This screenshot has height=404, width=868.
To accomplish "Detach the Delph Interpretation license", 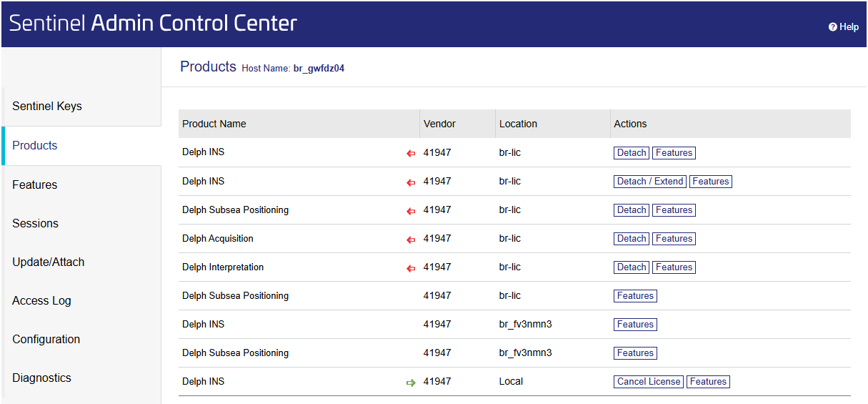I will point(632,267).
